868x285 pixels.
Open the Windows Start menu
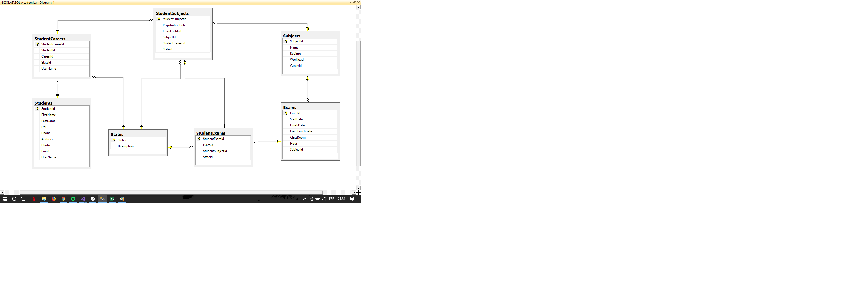tap(5, 199)
